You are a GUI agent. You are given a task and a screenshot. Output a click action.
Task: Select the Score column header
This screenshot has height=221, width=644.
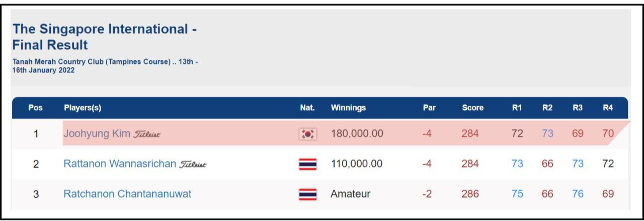pyautogui.click(x=472, y=108)
